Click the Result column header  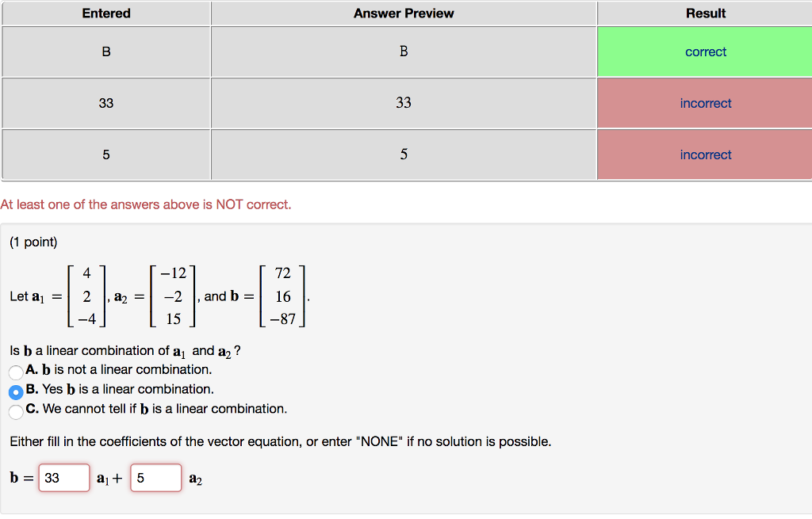click(706, 13)
